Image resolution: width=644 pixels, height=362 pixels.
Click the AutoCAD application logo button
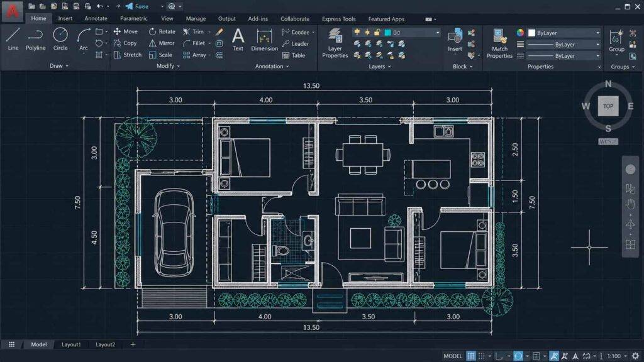pyautogui.click(x=13, y=11)
